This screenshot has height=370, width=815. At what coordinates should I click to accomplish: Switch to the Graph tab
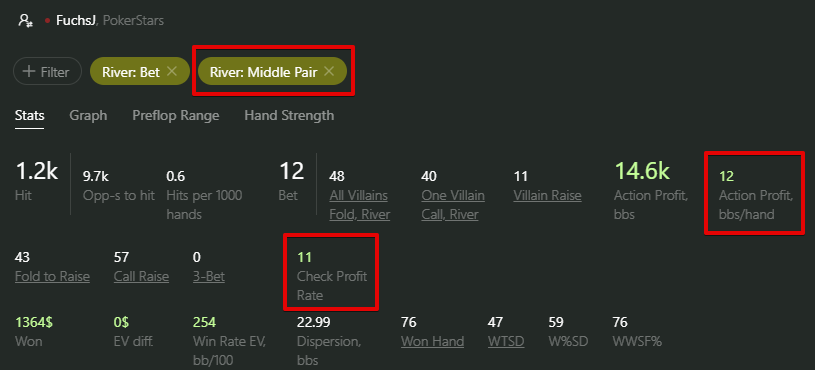click(x=88, y=115)
